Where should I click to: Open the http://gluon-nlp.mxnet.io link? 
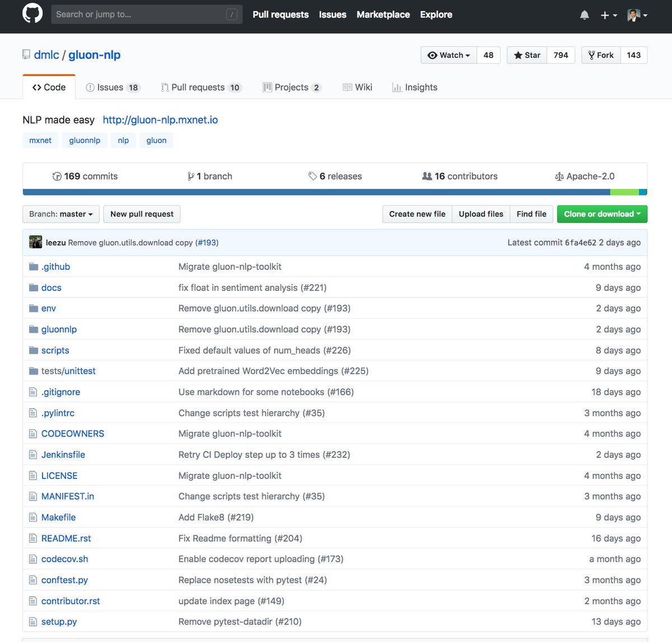click(160, 120)
